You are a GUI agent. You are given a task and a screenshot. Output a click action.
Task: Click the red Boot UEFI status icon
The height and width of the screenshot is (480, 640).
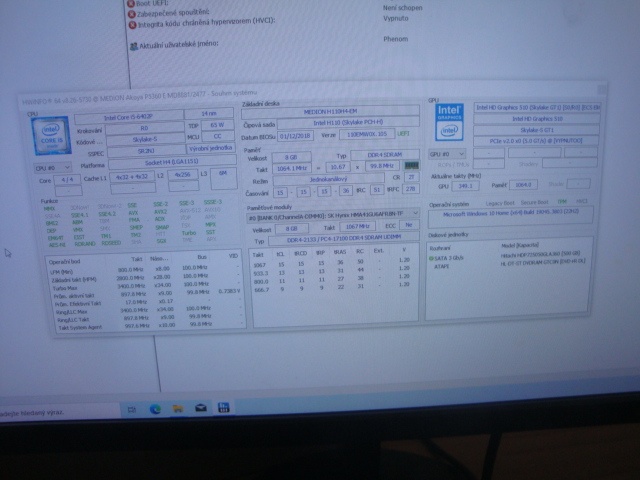(131, 4)
